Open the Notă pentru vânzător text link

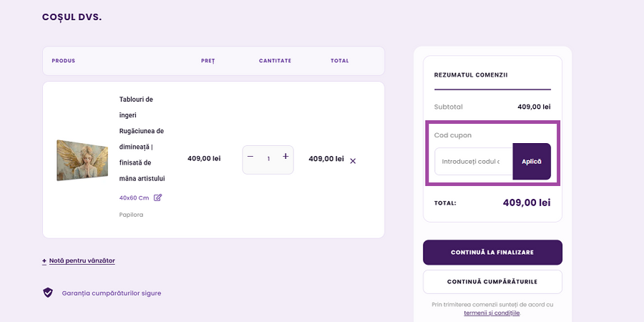82,260
